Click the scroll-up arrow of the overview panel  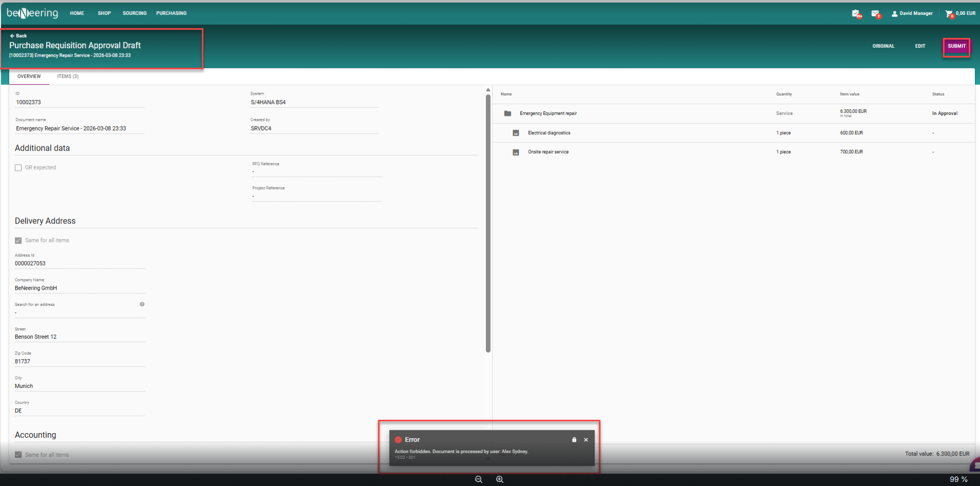[488, 90]
